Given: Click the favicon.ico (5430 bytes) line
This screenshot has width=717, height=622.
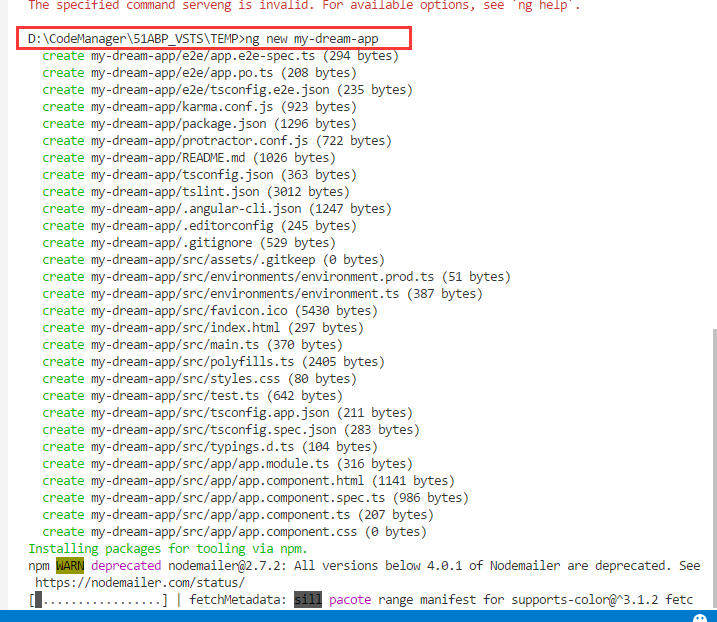Looking at the screenshot, I should [210, 311].
